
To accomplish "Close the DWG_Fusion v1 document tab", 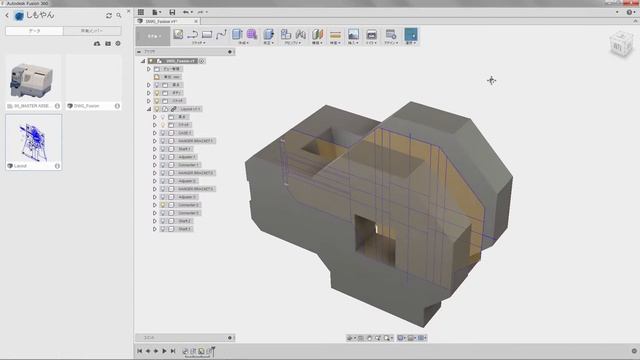I will point(196,21).
